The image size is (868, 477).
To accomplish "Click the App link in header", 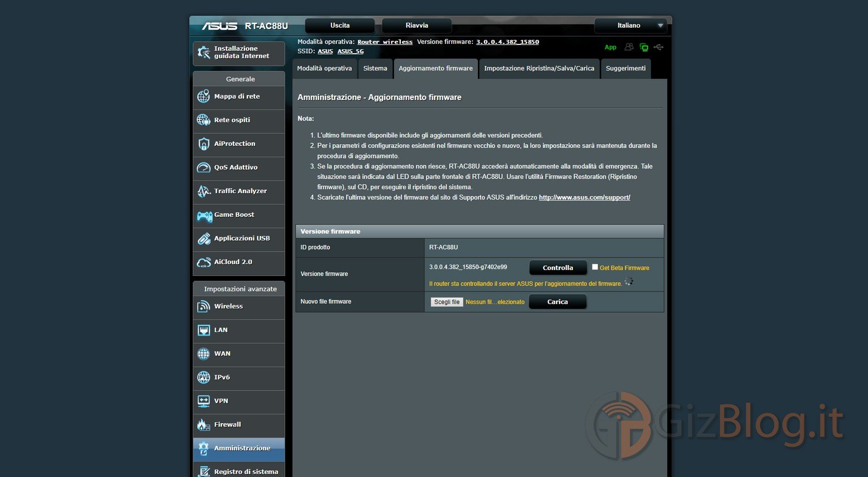I will click(610, 47).
